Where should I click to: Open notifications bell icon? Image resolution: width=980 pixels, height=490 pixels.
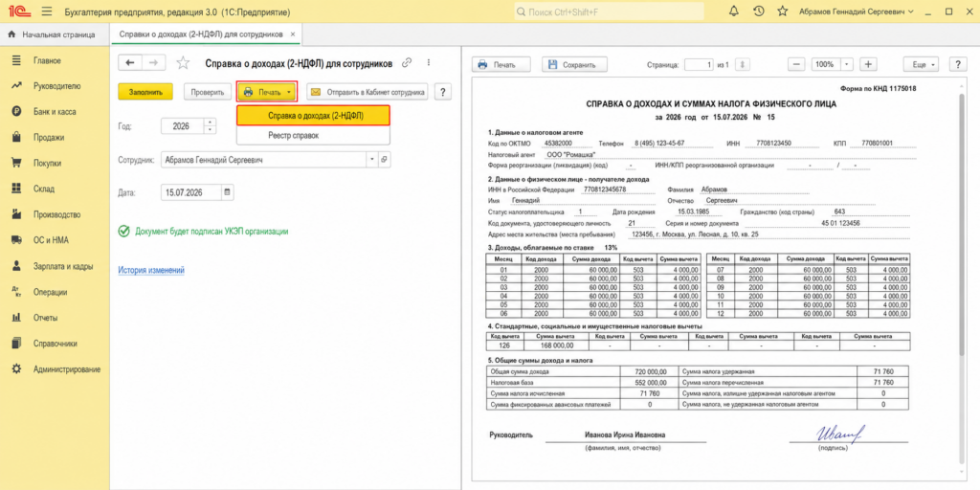click(734, 11)
